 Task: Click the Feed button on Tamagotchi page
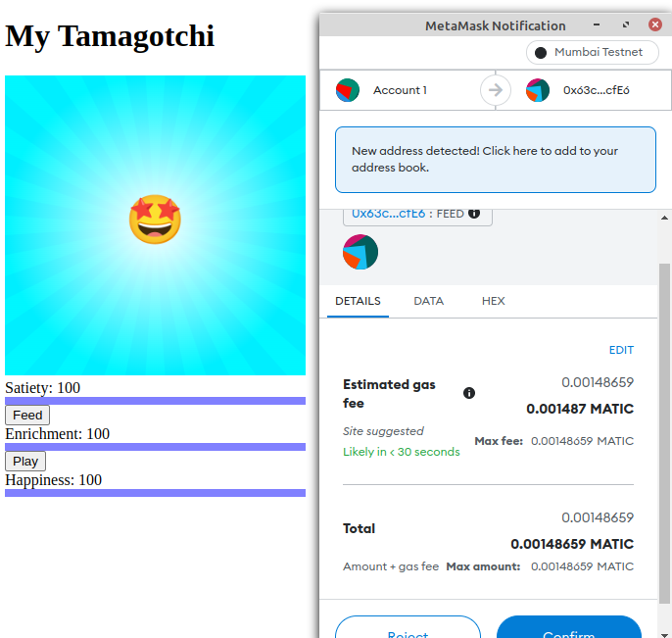click(x=27, y=416)
